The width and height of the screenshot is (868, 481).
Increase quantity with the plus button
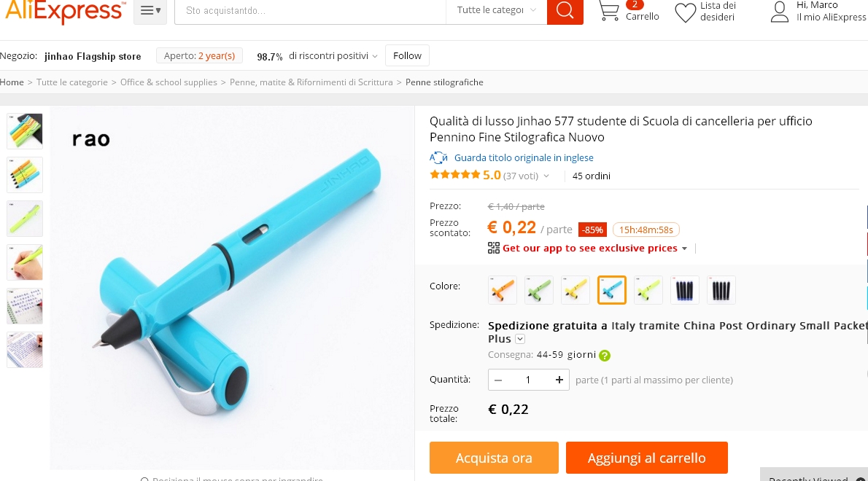coord(559,380)
